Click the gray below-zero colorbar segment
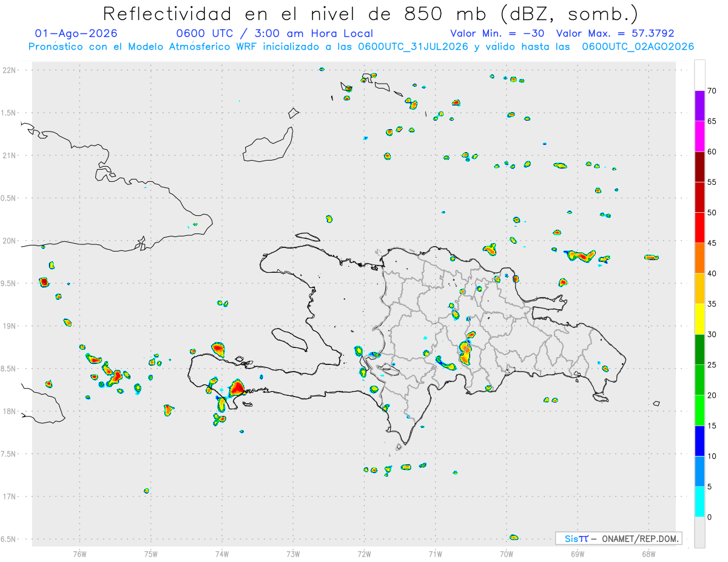Screen dimensions: 728x562 (699, 532)
